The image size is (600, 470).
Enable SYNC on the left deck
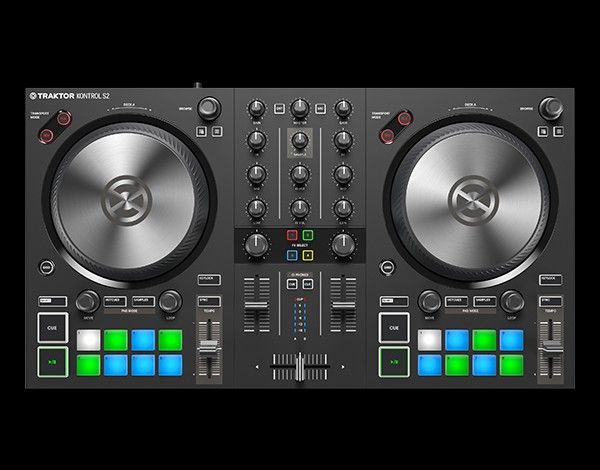click(x=209, y=301)
